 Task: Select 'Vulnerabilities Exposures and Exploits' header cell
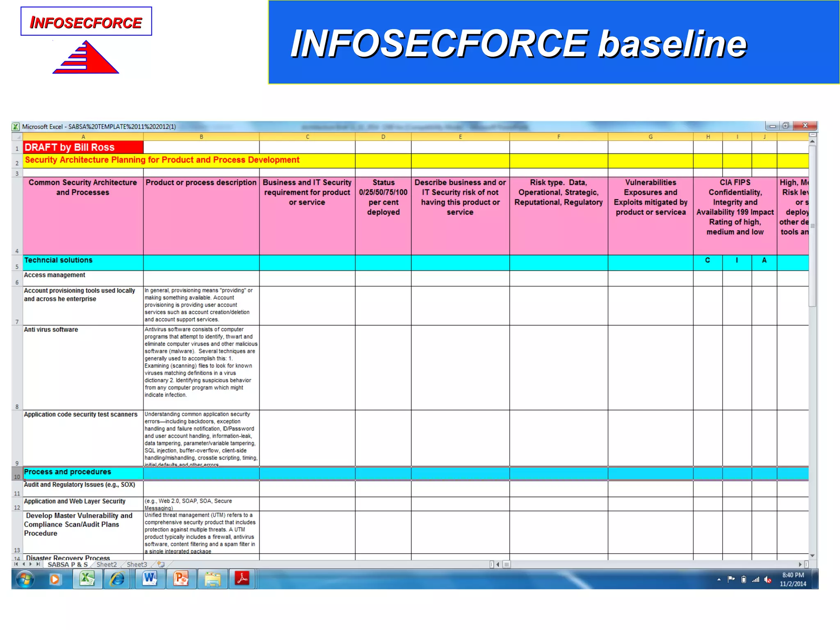(651, 216)
